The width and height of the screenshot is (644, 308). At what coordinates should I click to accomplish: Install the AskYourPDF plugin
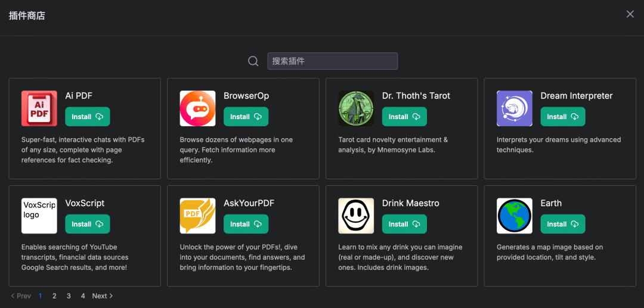[x=246, y=224]
